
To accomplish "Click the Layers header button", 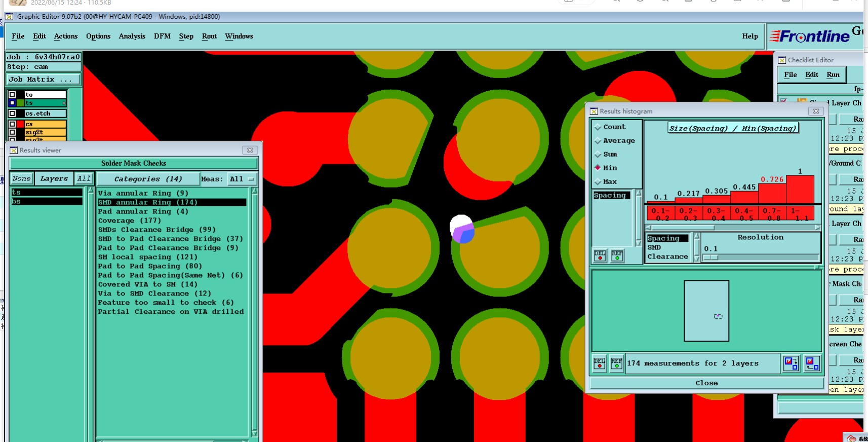I will pos(54,179).
